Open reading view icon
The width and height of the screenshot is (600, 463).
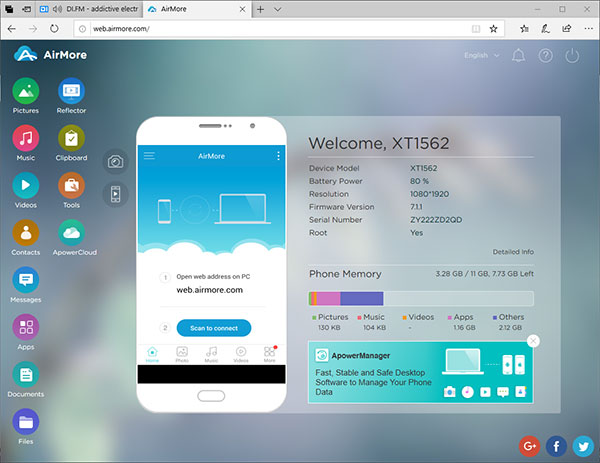tap(476, 29)
